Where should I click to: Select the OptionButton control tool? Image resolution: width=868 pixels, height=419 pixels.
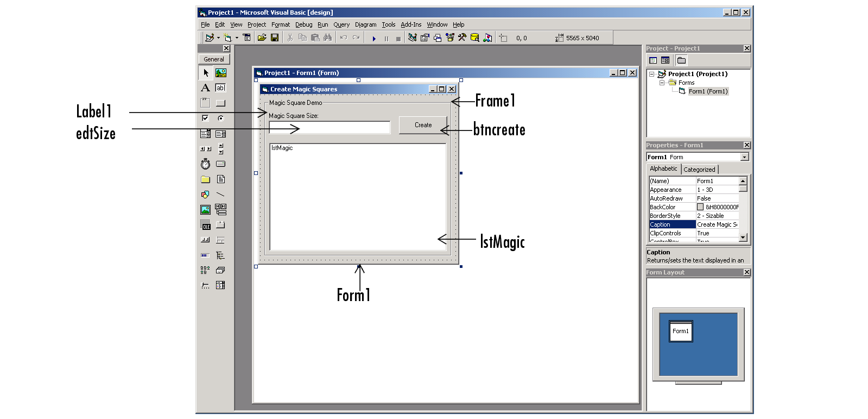click(x=221, y=118)
